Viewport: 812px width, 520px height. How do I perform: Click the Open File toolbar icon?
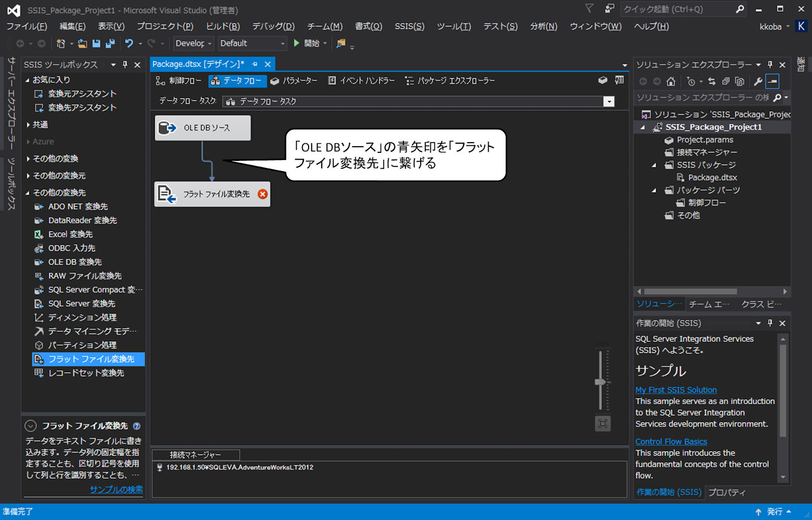click(82, 43)
